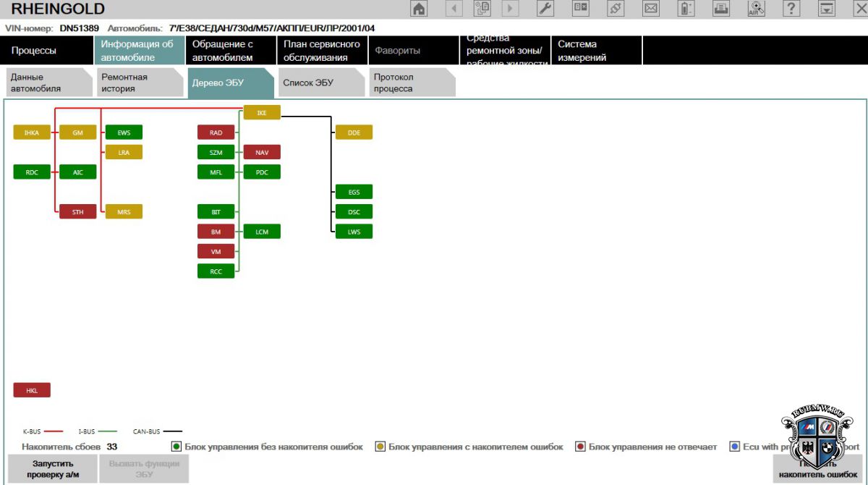Click the I-BUS legend label
The width and height of the screenshot is (868, 485).
pyautogui.click(x=87, y=431)
